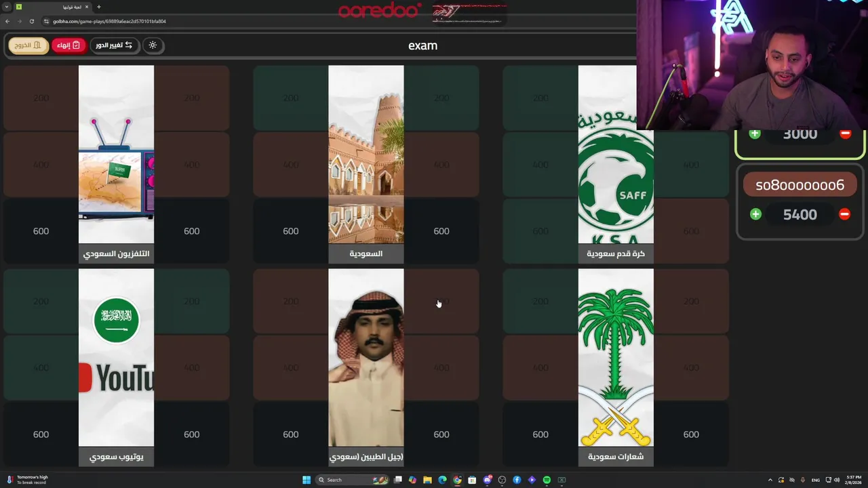Image resolution: width=868 pixels, height=488 pixels.
Task: Open Spotify from the taskbar
Action: pyautogui.click(x=547, y=480)
